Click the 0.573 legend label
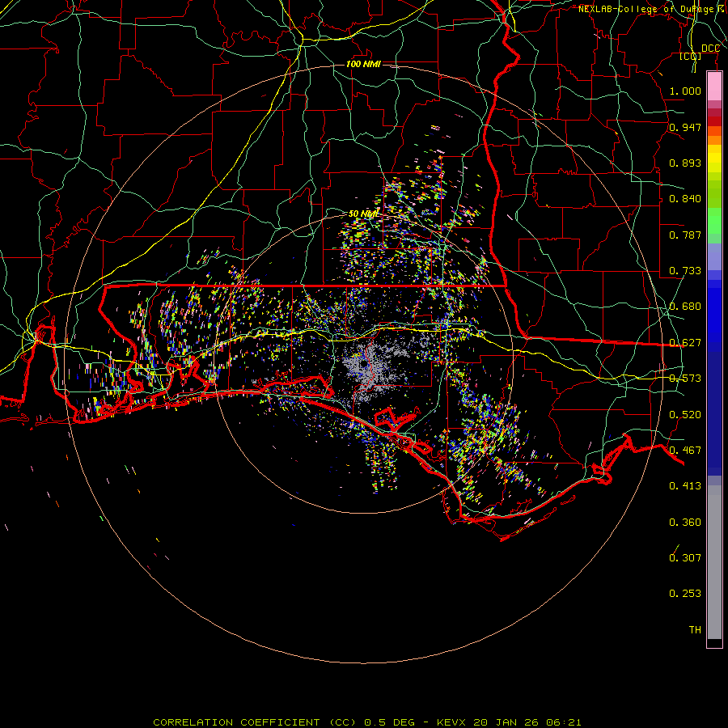 pos(685,379)
